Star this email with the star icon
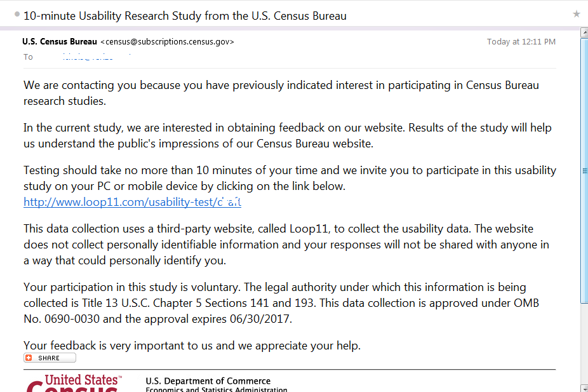The width and height of the screenshot is (588, 392). (576, 14)
